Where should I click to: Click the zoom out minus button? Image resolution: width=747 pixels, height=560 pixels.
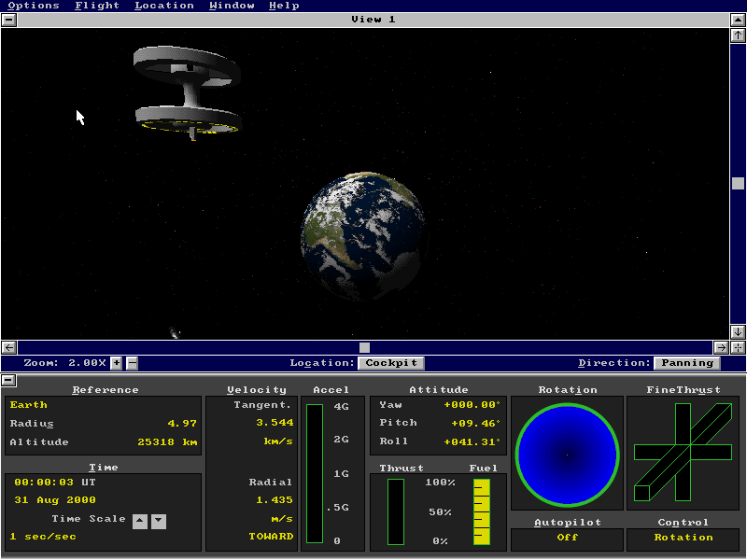coord(132,363)
